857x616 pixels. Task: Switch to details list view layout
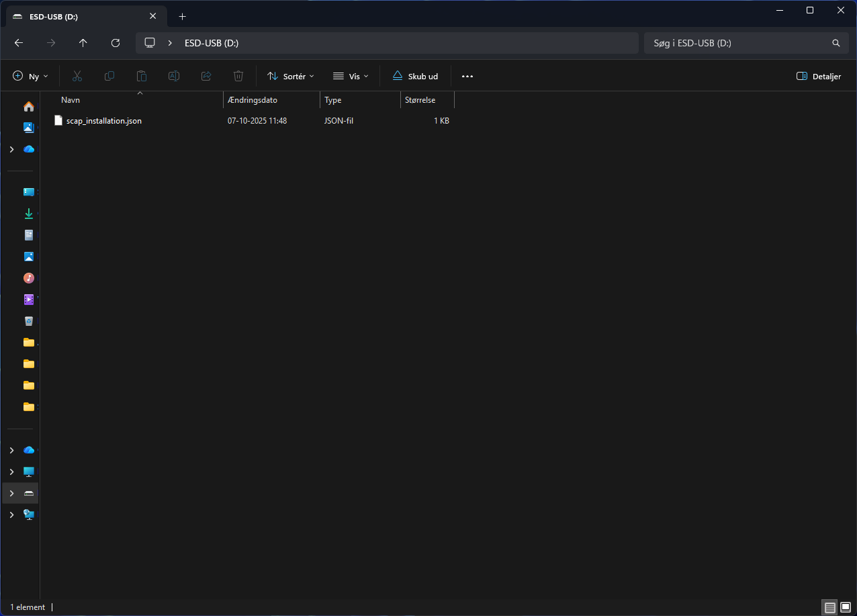tap(830, 607)
